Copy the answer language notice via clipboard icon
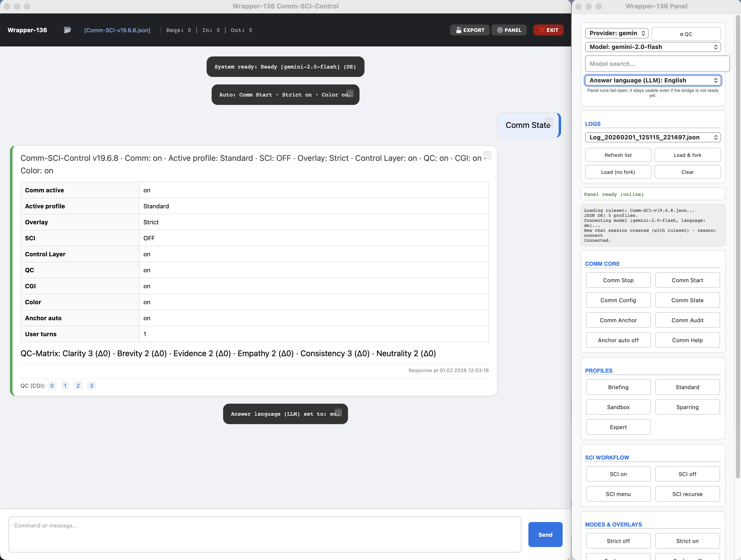Screen dimensions: 741x560 (x=338, y=412)
